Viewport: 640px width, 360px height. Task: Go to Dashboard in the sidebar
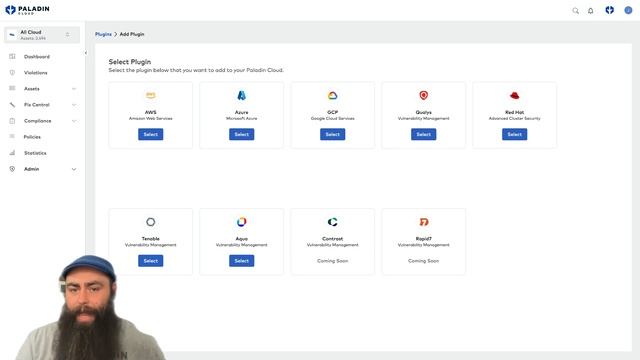coord(37,57)
